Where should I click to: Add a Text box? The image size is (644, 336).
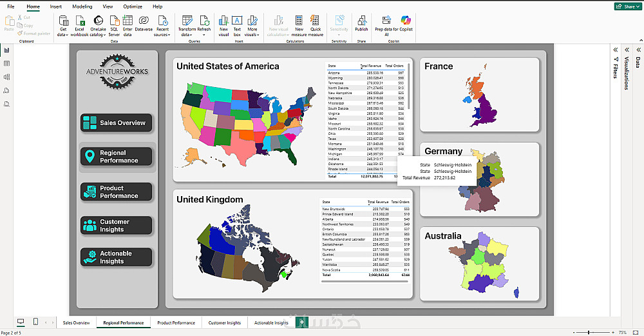(237, 26)
